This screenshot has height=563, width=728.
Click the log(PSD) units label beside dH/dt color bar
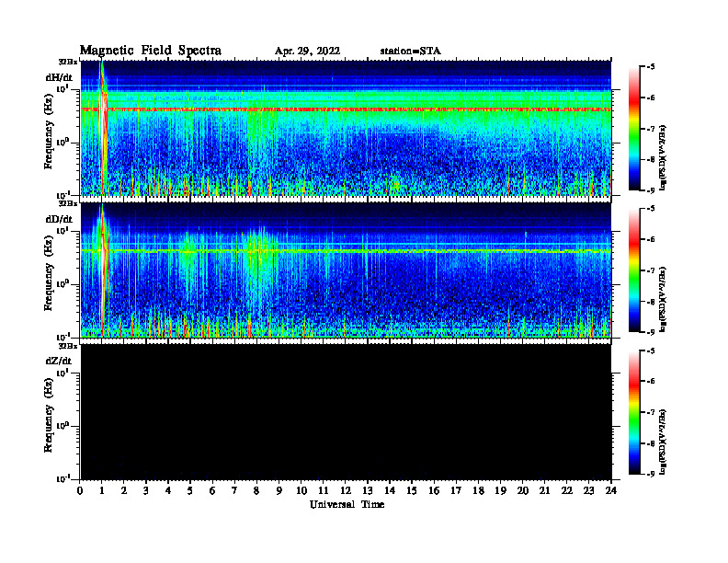(x=663, y=157)
